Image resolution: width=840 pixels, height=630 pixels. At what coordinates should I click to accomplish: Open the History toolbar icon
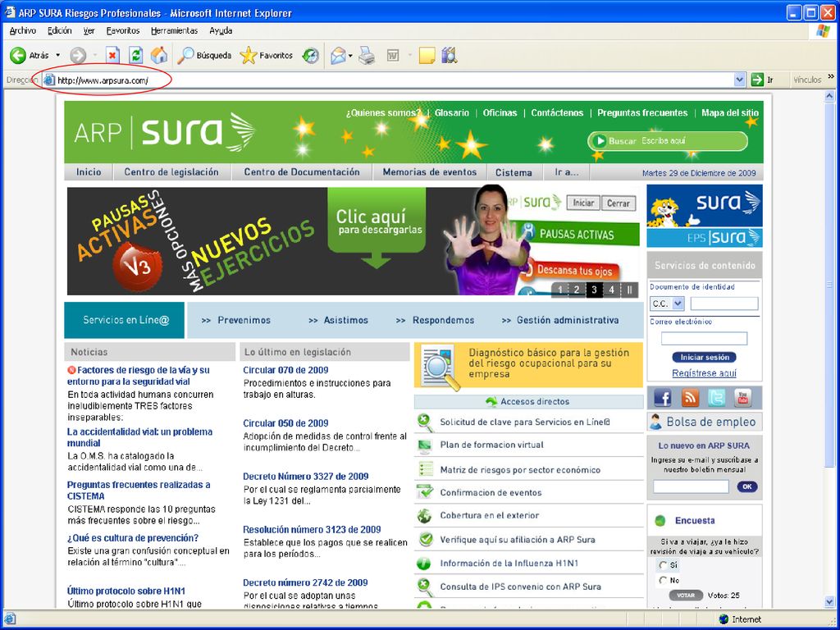311,55
